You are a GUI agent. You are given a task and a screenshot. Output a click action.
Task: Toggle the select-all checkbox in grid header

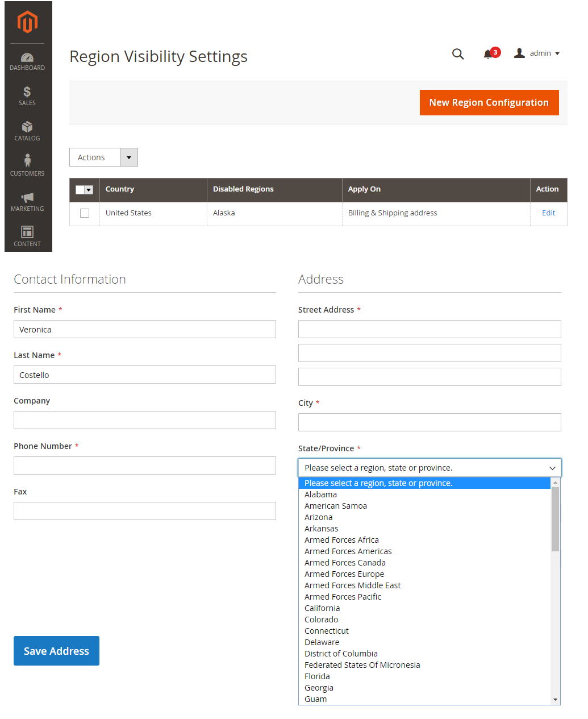80,190
